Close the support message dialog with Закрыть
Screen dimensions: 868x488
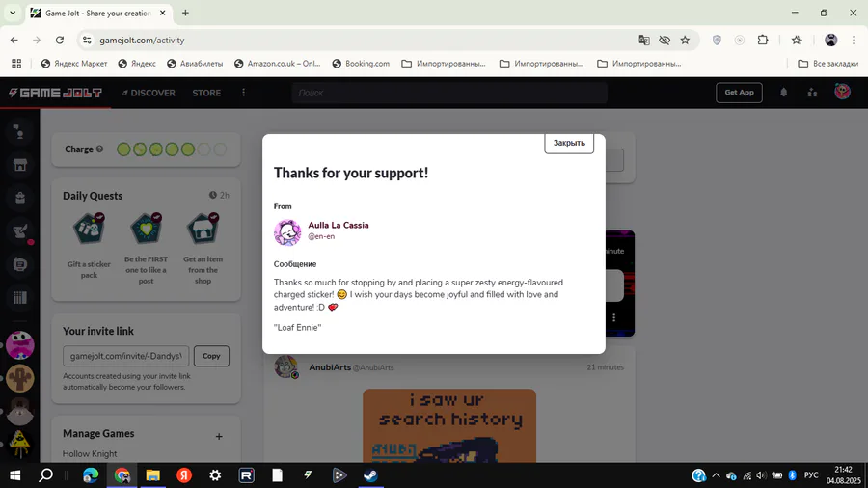point(568,143)
